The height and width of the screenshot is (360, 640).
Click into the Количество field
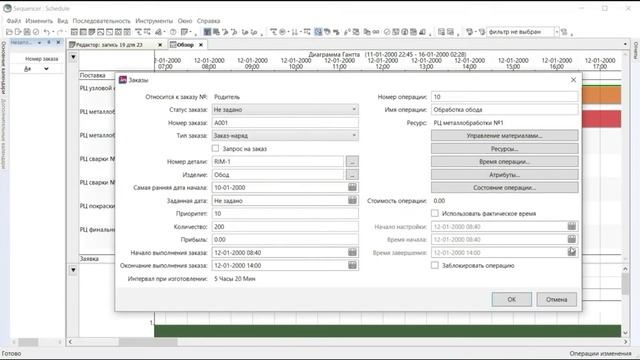tap(285, 227)
